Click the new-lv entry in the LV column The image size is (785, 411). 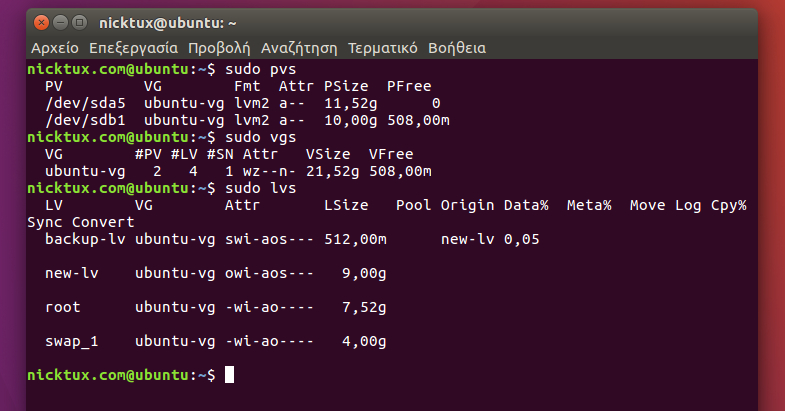coord(72,273)
